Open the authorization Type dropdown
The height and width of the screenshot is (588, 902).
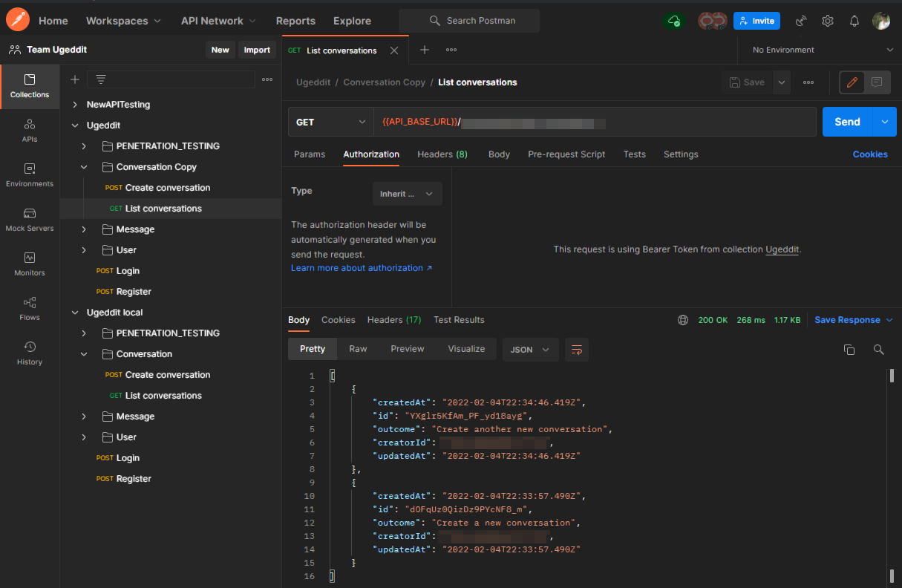[407, 194]
